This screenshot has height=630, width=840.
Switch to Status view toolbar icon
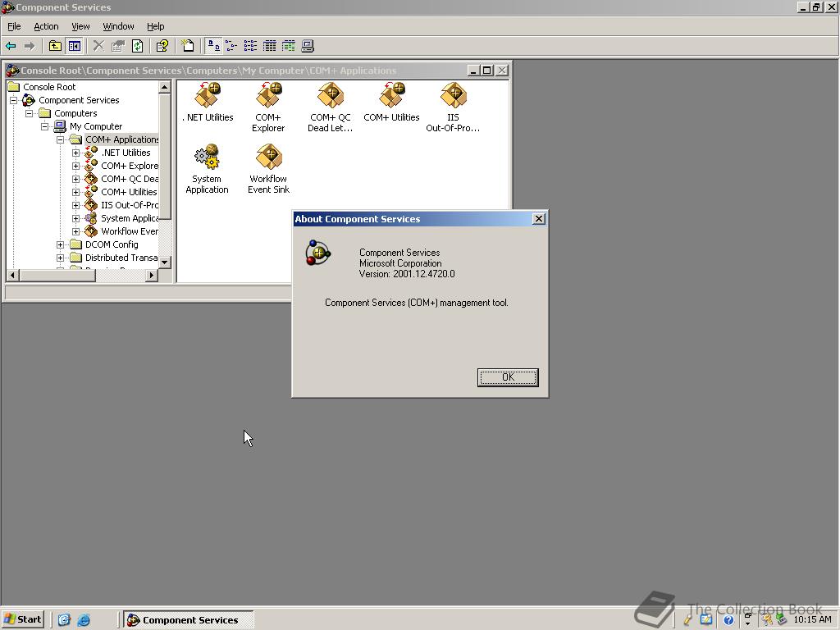point(288,46)
